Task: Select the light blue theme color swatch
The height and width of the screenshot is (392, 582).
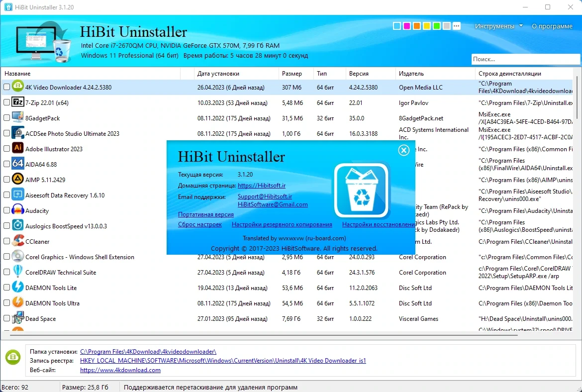Action: coord(397,26)
